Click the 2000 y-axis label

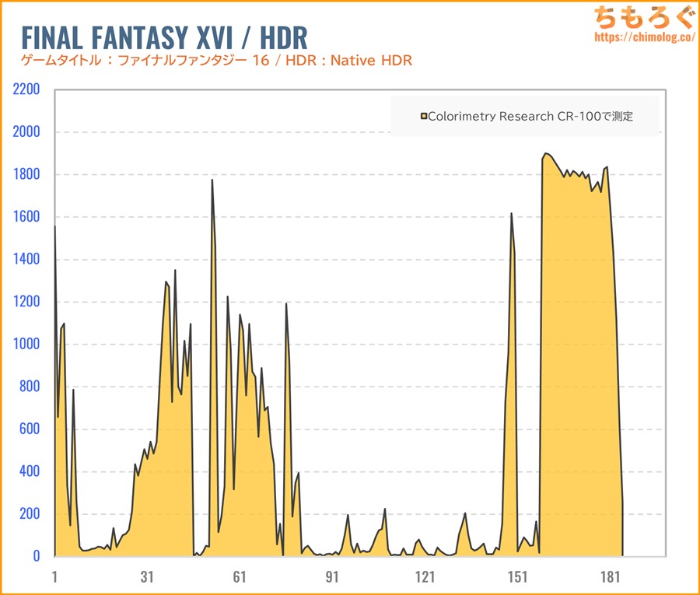pyautogui.click(x=26, y=132)
